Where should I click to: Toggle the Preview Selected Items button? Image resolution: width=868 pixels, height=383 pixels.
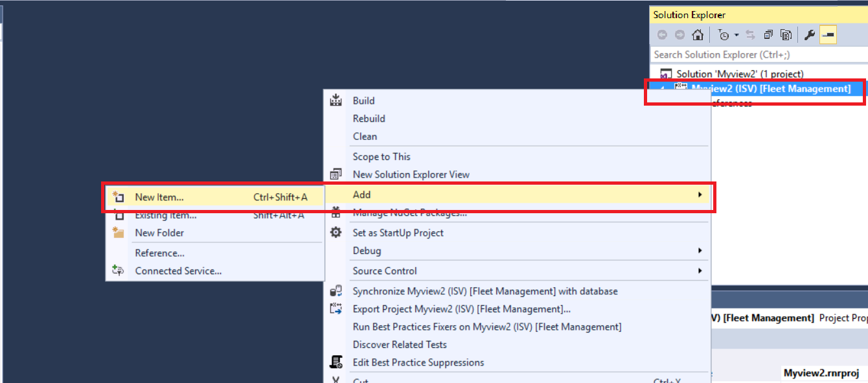(827, 35)
